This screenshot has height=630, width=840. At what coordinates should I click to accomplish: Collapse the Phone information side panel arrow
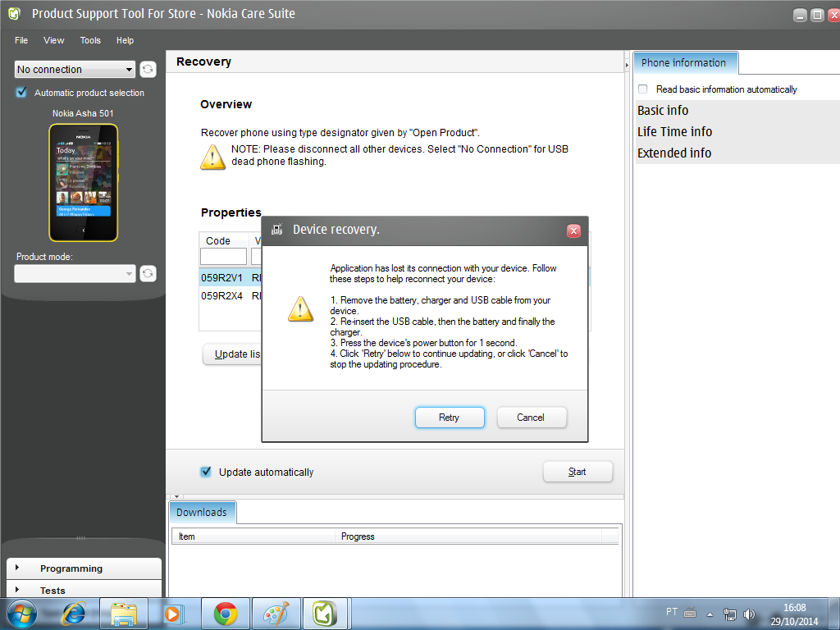[x=627, y=65]
